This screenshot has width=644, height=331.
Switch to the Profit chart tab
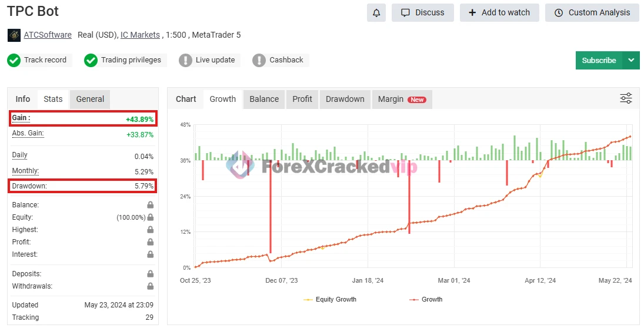[x=302, y=99]
